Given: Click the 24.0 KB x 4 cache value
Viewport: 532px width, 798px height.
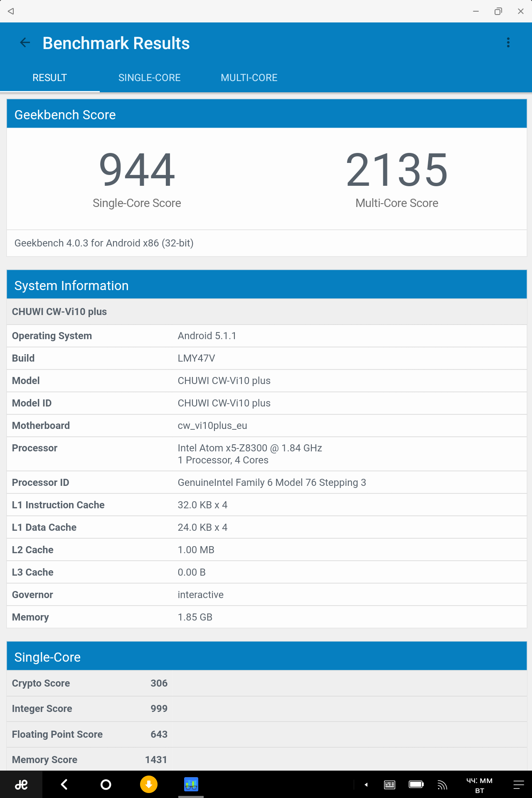Looking at the screenshot, I should 202,527.
